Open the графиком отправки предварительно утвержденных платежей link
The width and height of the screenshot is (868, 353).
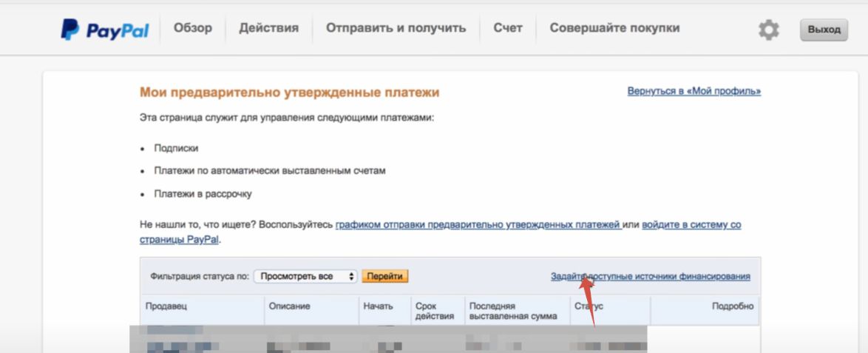coord(478,224)
